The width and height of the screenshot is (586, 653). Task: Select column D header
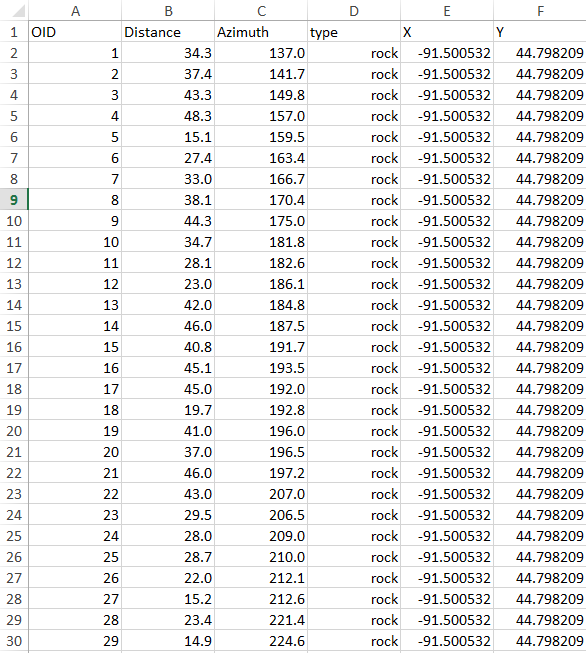click(x=354, y=11)
